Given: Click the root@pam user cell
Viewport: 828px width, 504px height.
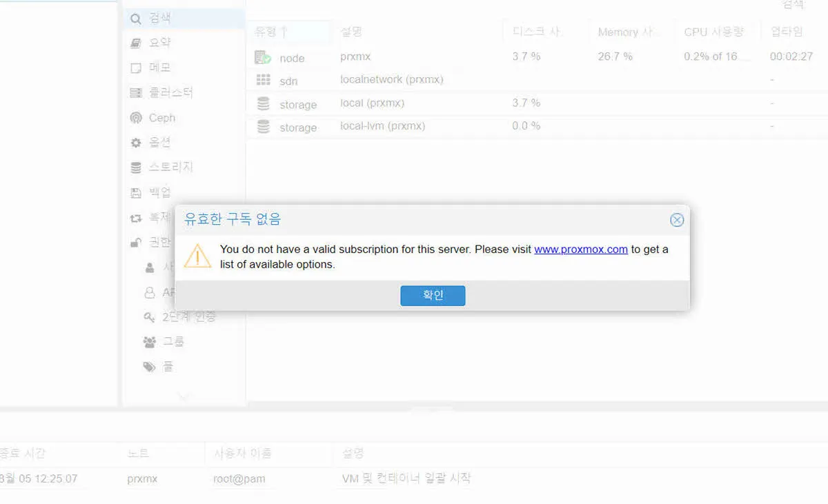Looking at the screenshot, I should coord(239,478).
